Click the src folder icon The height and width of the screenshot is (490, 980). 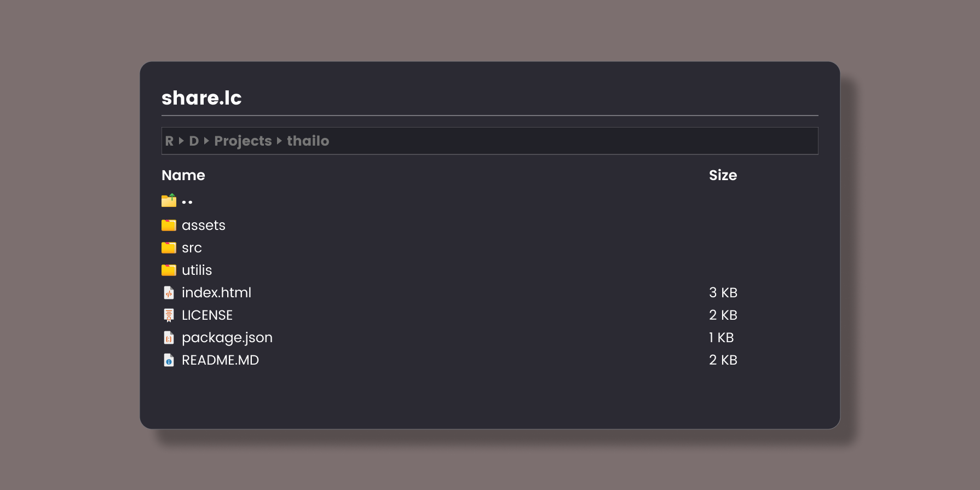(x=169, y=248)
